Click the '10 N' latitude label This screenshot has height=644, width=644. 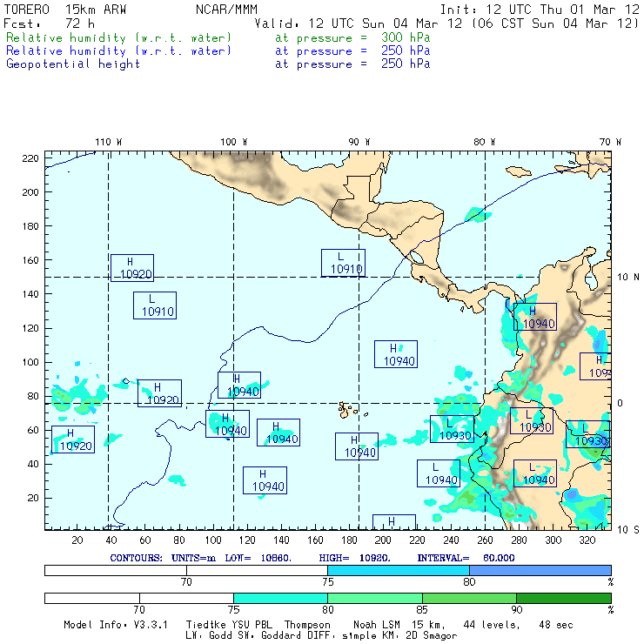(x=628, y=278)
